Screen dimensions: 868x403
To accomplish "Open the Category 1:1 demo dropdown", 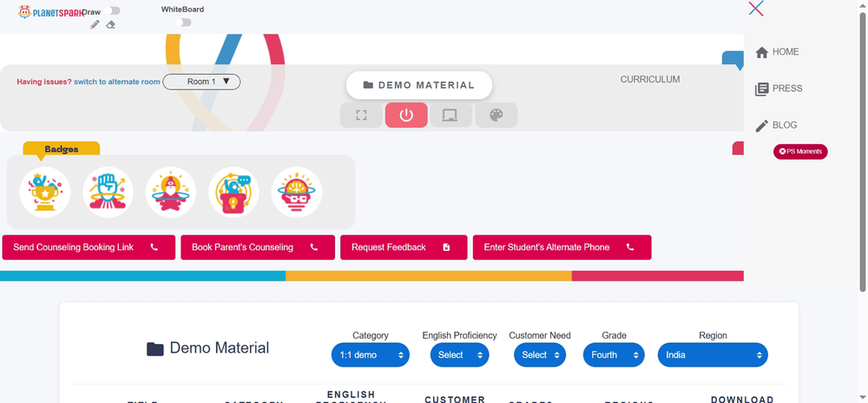I will (x=371, y=355).
